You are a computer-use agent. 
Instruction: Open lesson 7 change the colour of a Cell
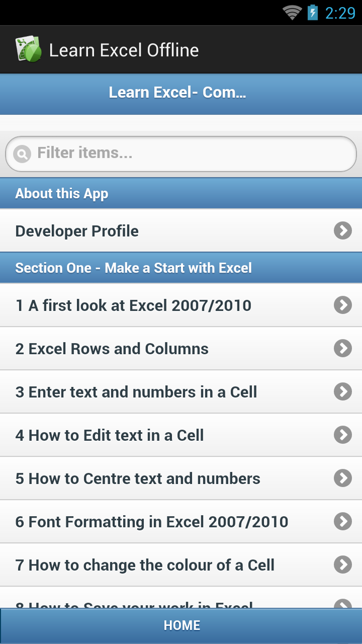(145, 565)
